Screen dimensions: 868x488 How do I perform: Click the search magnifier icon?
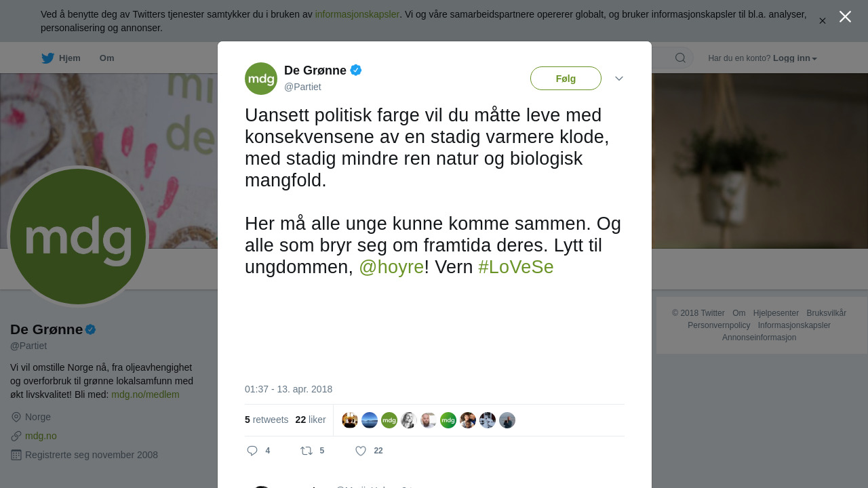pos(680,58)
